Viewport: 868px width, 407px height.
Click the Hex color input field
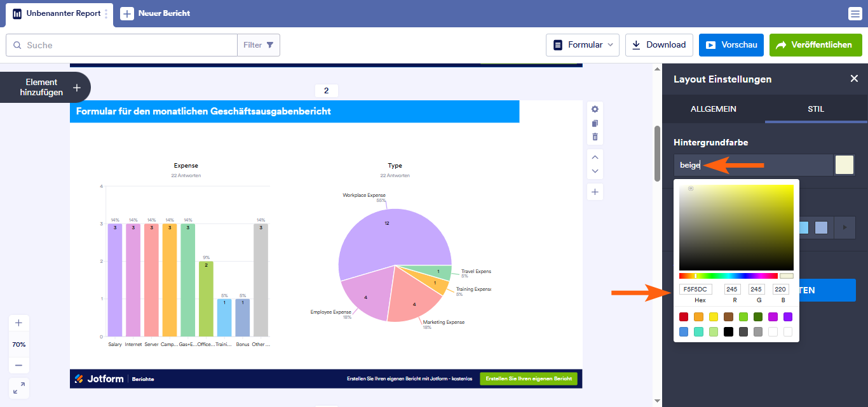click(x=696, y=290)
